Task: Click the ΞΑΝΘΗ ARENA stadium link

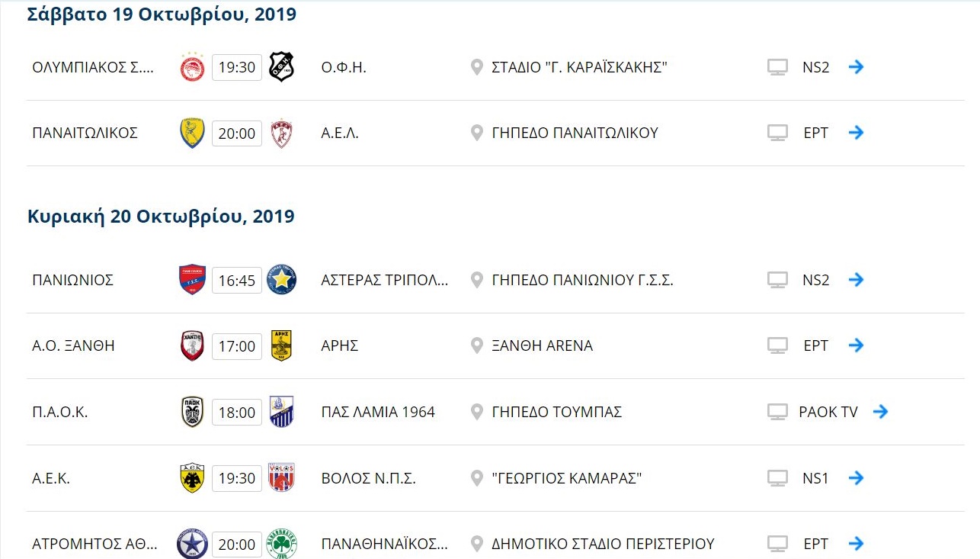Action: pos(542,345)
